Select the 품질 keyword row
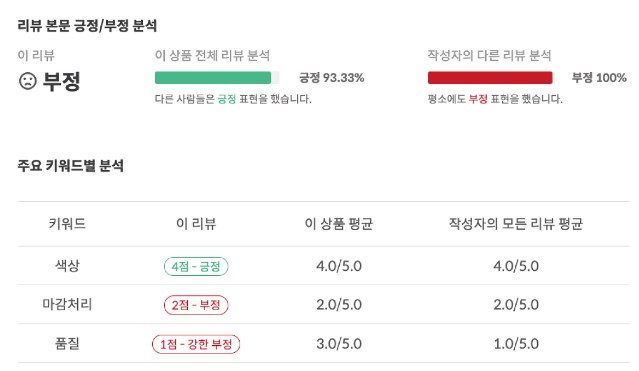Image resolution: width=639 pixels, height=371 pixels. tap(324, 344)
